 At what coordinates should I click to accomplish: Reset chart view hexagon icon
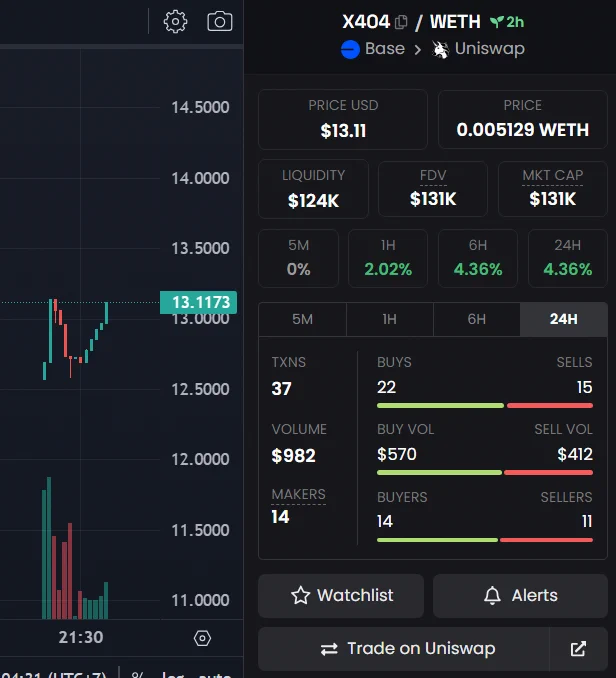tap(202, 638)
